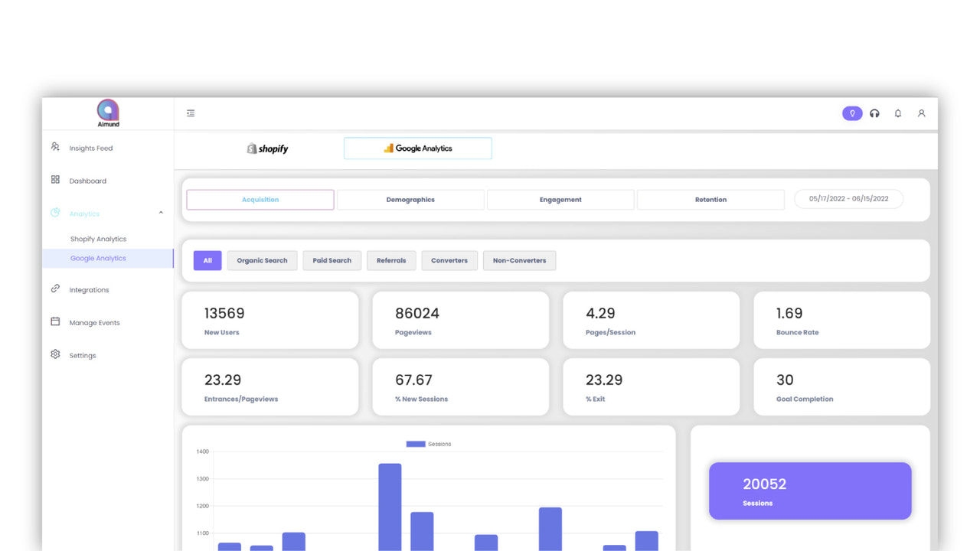
Task: Enable the Organic Search filter
Action: [x=262, y=260]
